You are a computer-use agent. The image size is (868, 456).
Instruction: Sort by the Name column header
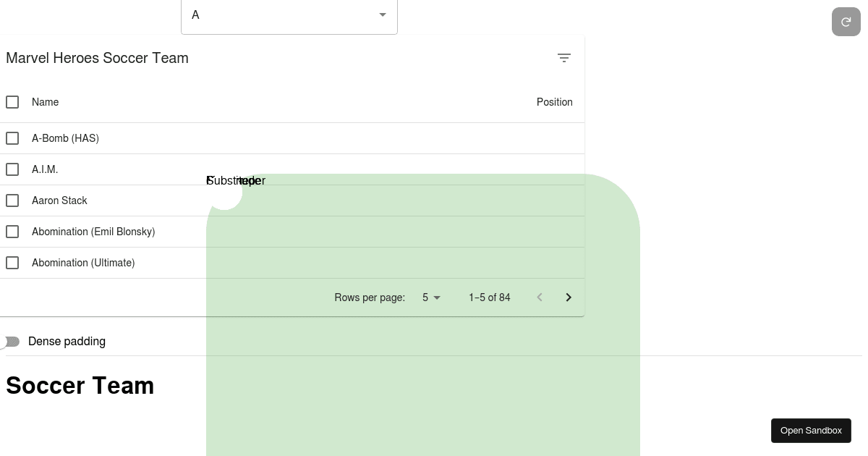[45, 102]
